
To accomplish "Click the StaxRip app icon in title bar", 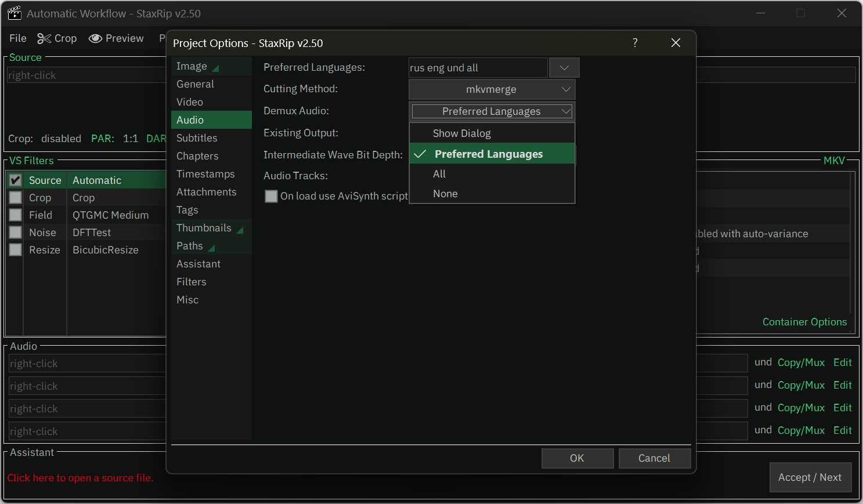I will pos(14,13).
